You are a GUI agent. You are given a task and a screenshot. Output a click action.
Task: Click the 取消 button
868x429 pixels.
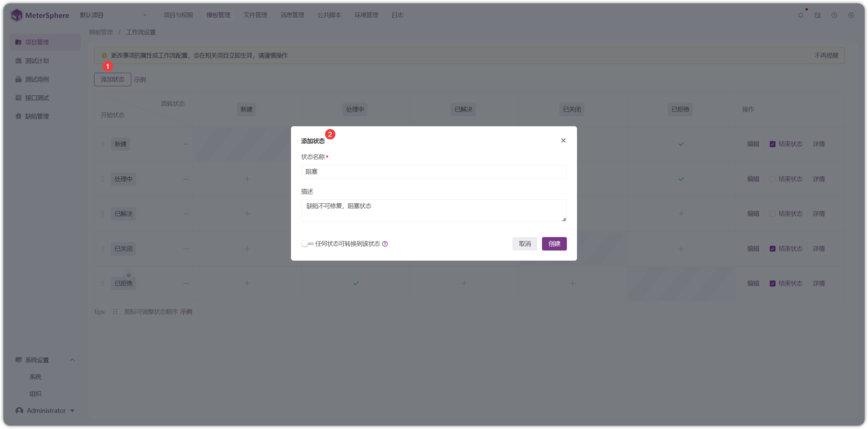525,244
